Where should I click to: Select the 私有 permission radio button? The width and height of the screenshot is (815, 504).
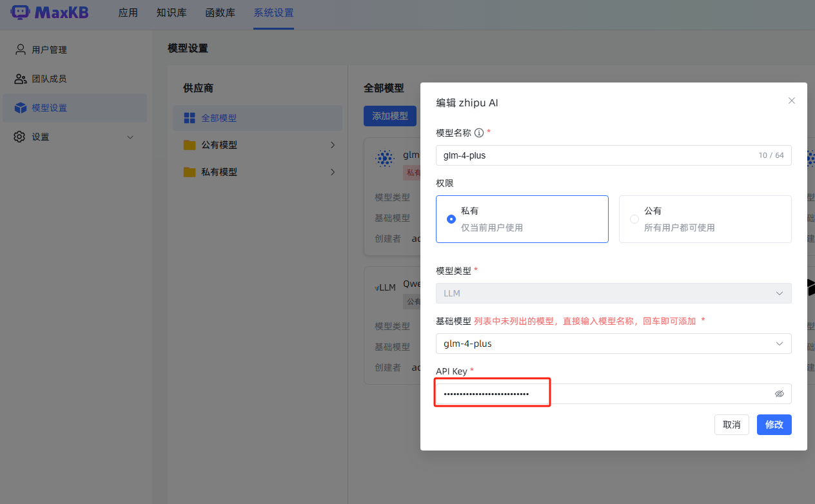tap(451, 219)
